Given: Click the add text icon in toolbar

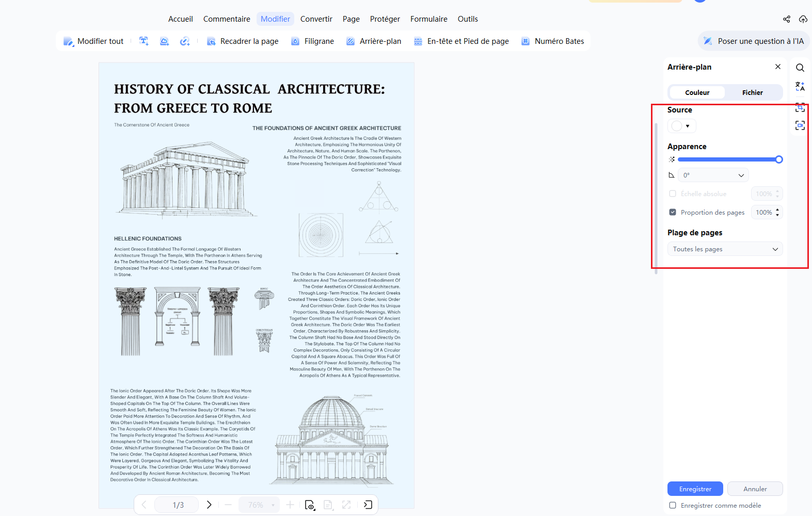Looking at the screenshot, I should point(144,41).
